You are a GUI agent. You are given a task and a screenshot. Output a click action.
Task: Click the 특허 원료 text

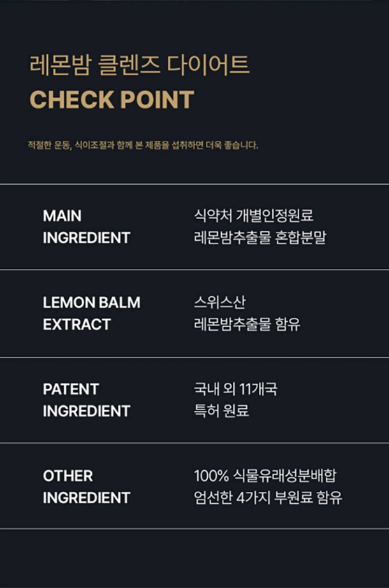[221, 411]
